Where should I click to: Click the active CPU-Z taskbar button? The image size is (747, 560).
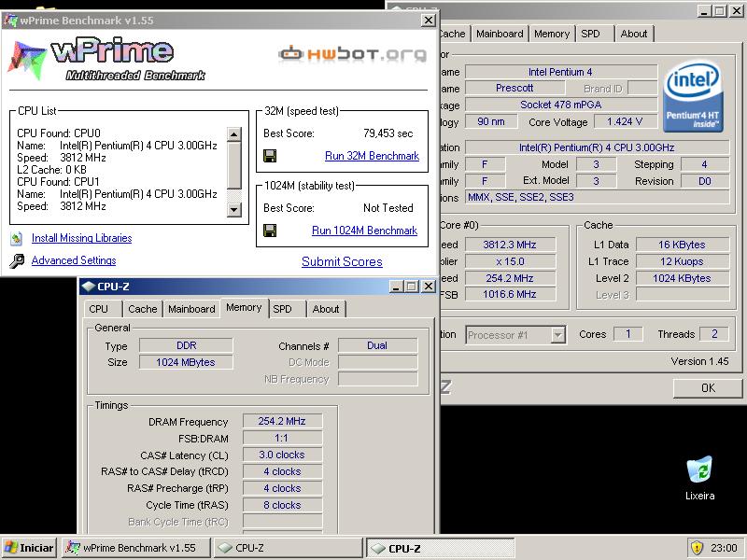click(440, 548)
